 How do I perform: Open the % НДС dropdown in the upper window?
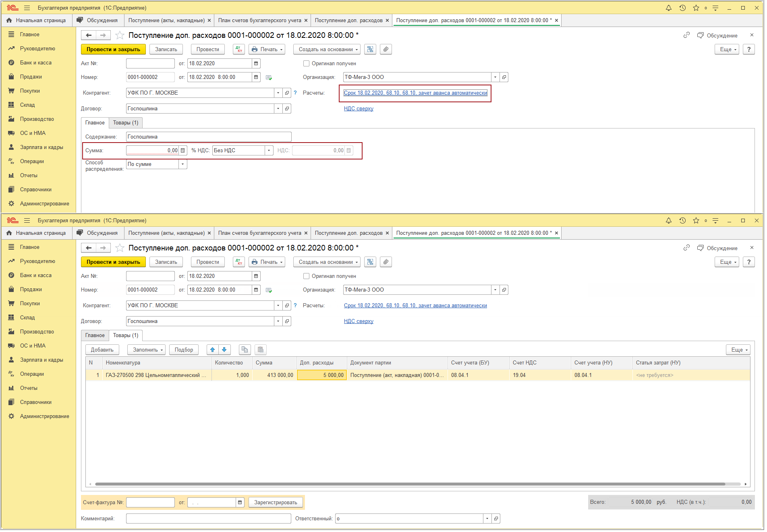click(x=269, y=151)
